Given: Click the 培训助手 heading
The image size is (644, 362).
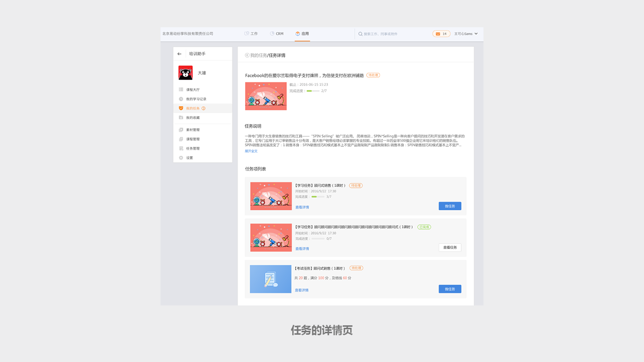Looking at the screenshot, I should 197,54.
